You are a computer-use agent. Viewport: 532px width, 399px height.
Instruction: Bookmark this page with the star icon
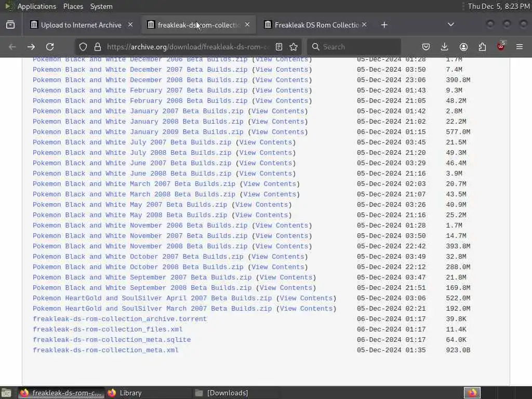point(294,47)
